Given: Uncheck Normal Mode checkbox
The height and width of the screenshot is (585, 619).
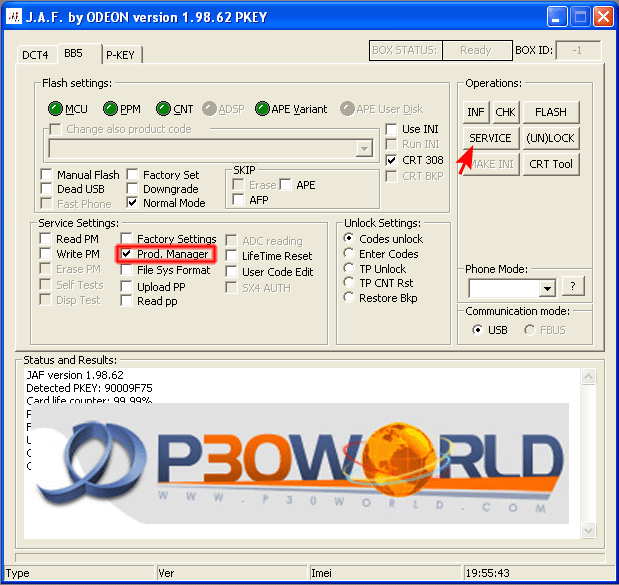Looking at the screenshot, I should (x=132, y=203).
